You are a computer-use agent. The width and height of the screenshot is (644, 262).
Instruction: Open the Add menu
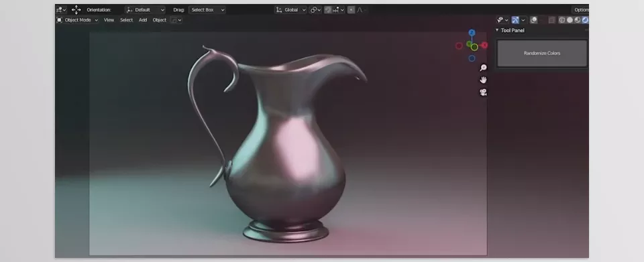143,20
